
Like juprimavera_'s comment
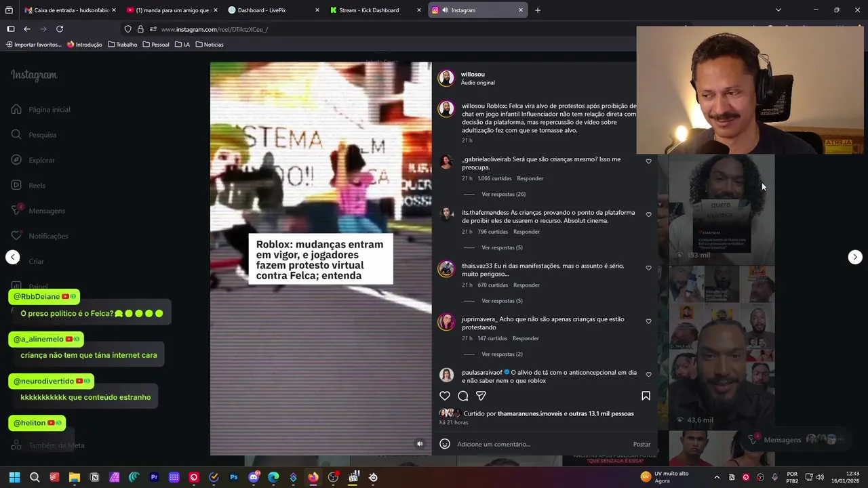tap(648, 321)
